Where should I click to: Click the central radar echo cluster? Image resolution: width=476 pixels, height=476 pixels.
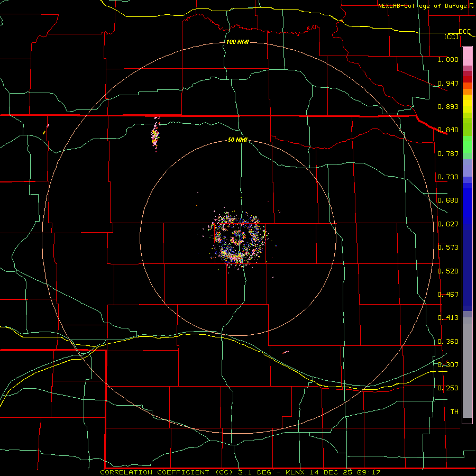[x=239, y=239]
